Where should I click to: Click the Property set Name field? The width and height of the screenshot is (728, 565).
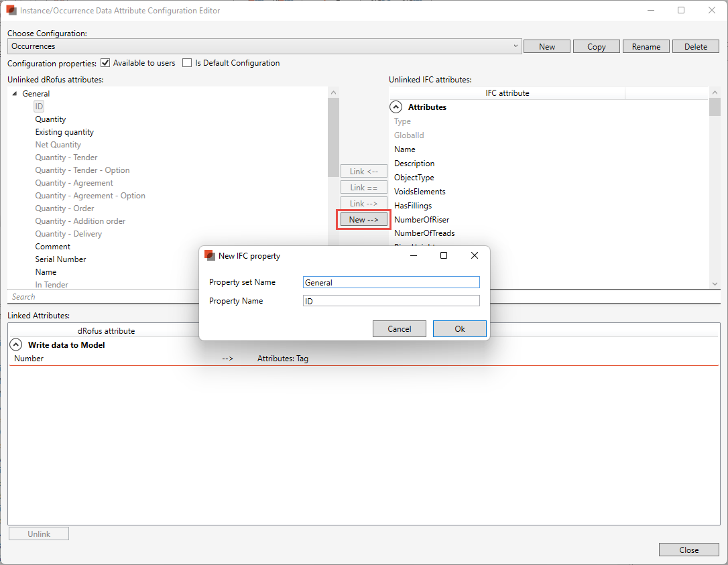click(x=391, y=282)
